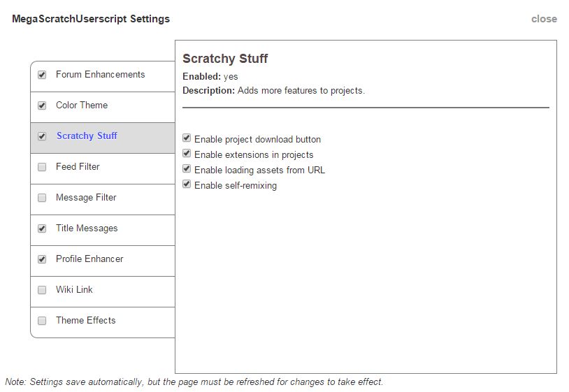Show the Profile Enhancer settings tab
Screen dimensions: 569x392
[x=89, y=259]
